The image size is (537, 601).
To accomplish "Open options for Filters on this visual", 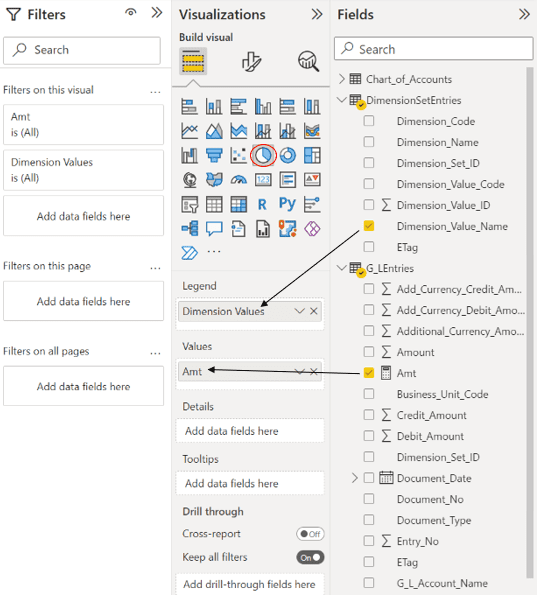I will (155, 92).
